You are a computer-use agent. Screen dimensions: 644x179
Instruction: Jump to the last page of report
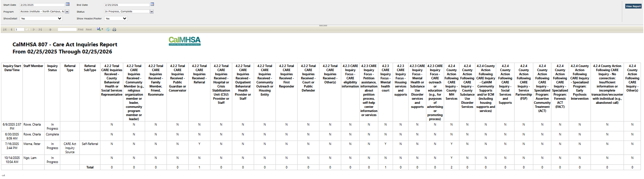(40, 30)
